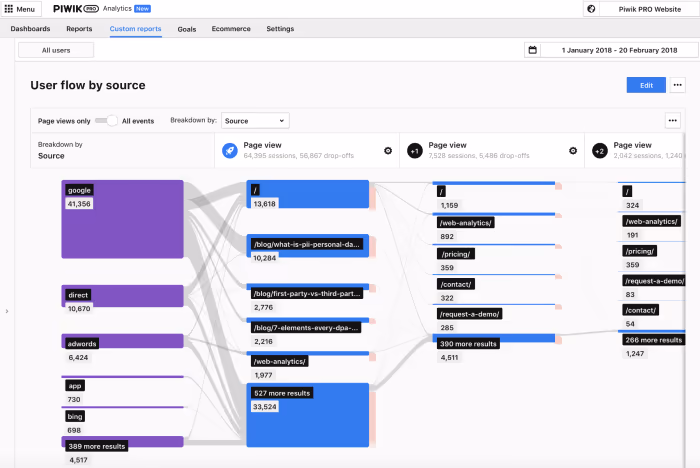Click the / page node with 13,618

tap(308, 194)
